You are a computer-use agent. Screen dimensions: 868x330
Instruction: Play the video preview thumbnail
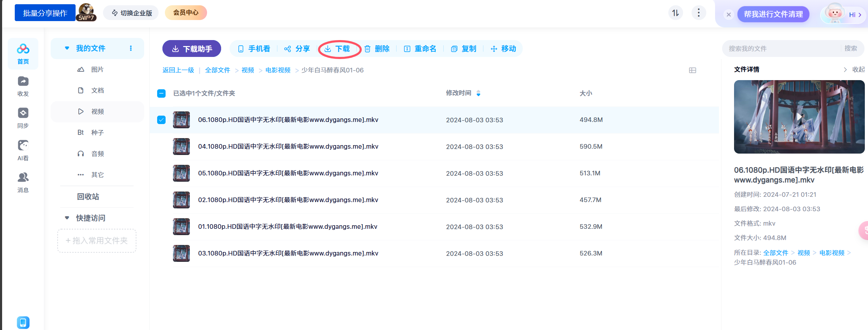799,117
